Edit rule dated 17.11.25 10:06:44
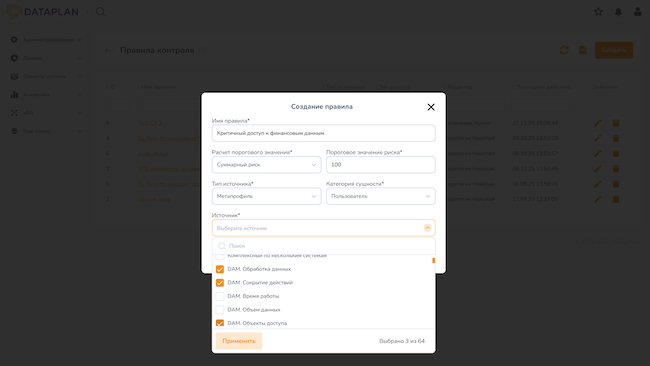 (597, 123)
